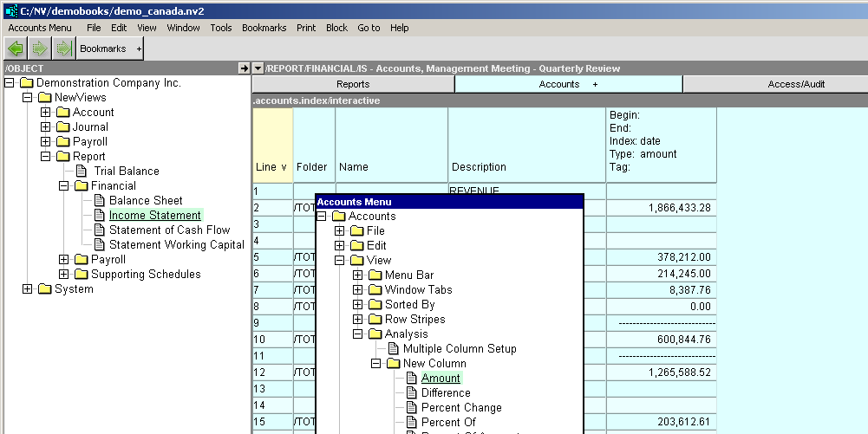Select Percent Change under New Column

click(461, 407)
